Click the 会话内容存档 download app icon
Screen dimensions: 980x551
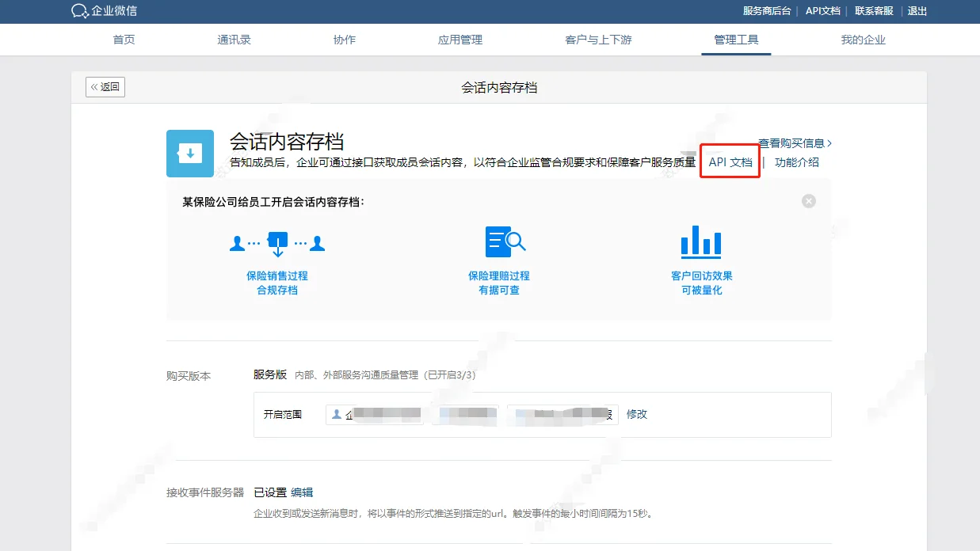(x=190, y=154)
